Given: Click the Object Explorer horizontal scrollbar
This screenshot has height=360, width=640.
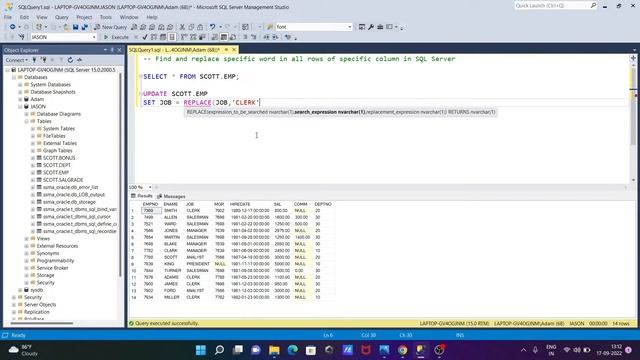Looking at the screenshot, I should tap(42, 324).
